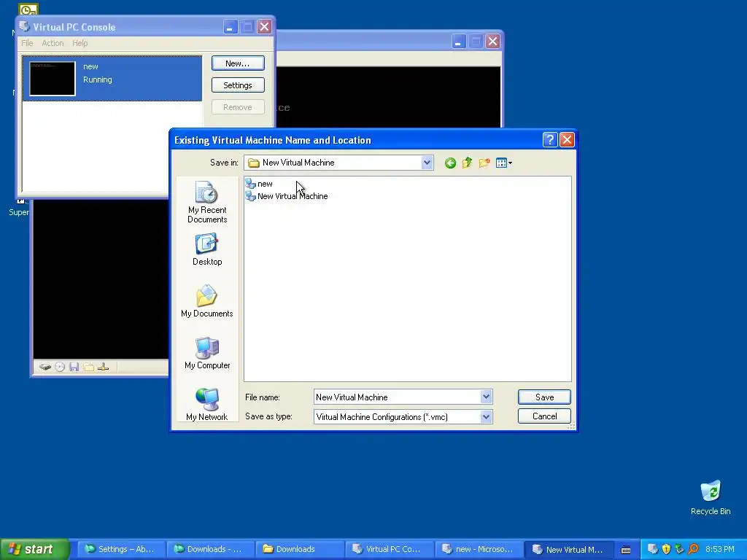Open My Computer in places bar
The height and width of the screenshot is (560, 747).
tap(206, 353)
